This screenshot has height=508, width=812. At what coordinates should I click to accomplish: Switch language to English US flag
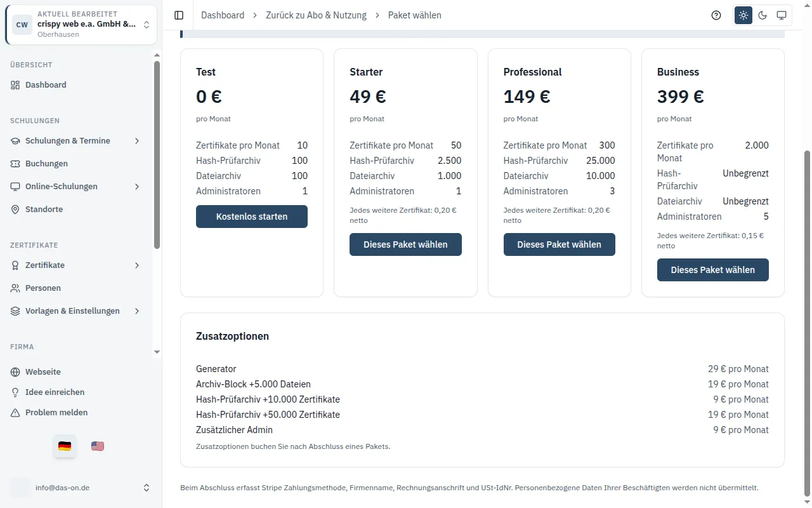click(x=98, y=446)
